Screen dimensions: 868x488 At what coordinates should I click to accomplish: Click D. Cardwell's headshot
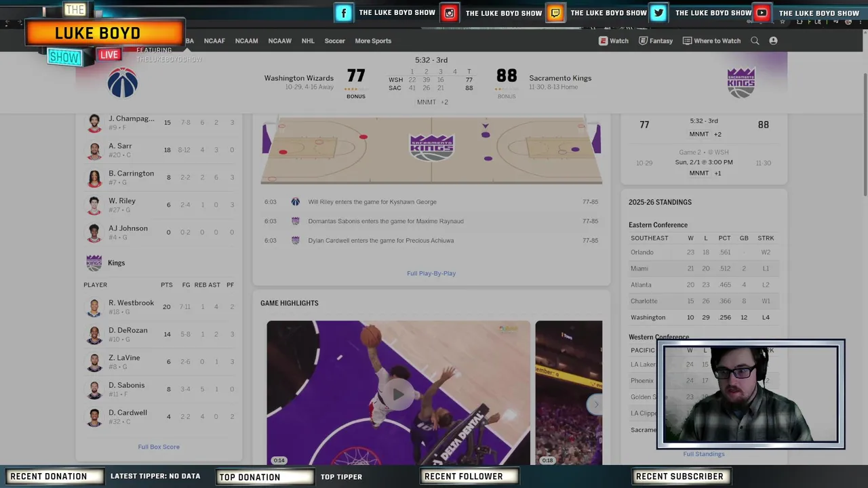(94, 417)
